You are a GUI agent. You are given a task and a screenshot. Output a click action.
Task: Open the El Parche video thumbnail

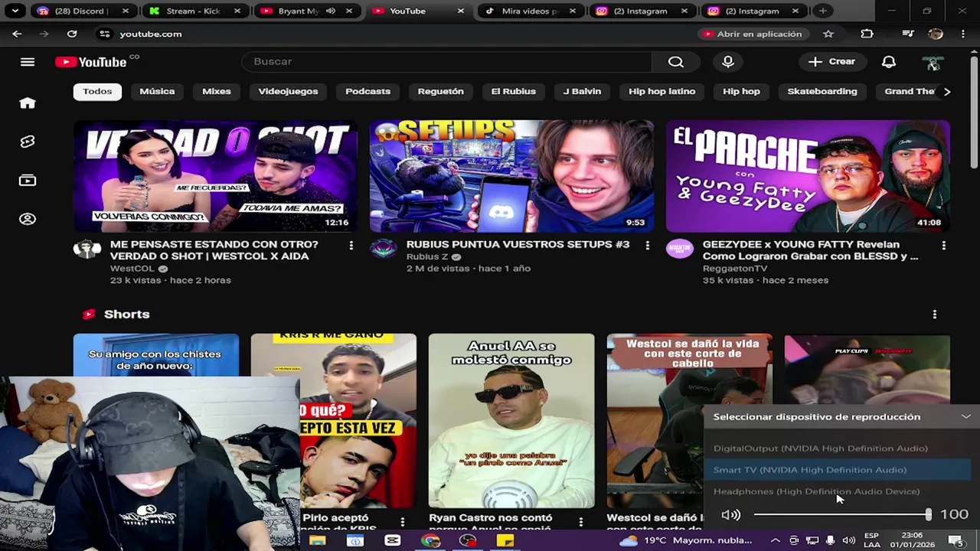tap(808, 176)
